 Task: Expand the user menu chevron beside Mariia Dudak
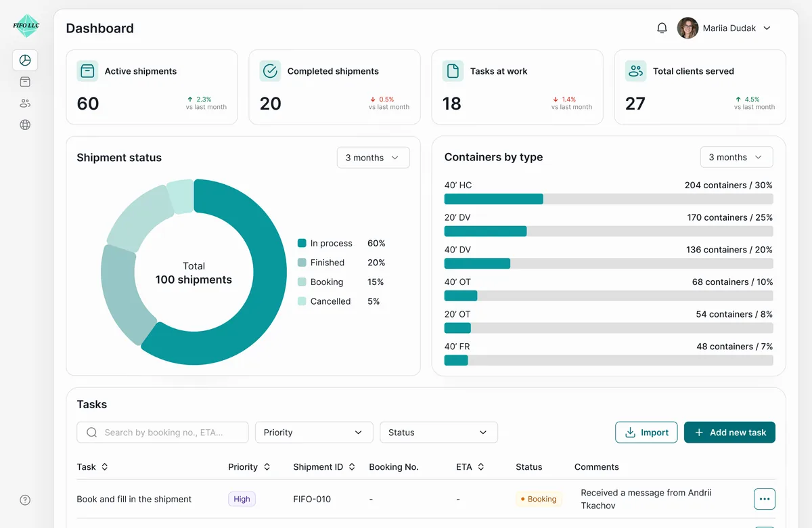pos(767,28)
